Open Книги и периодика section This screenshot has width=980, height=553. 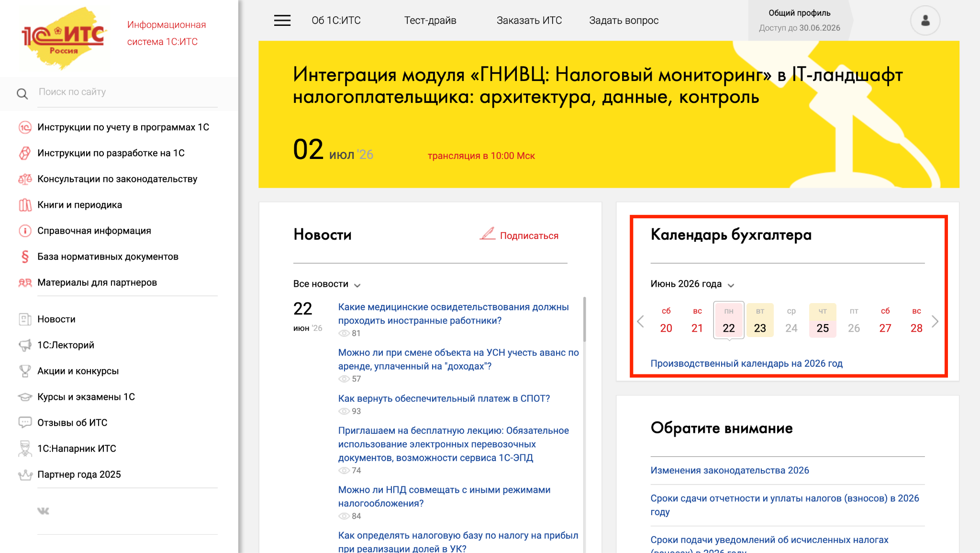tap(80, 205)
